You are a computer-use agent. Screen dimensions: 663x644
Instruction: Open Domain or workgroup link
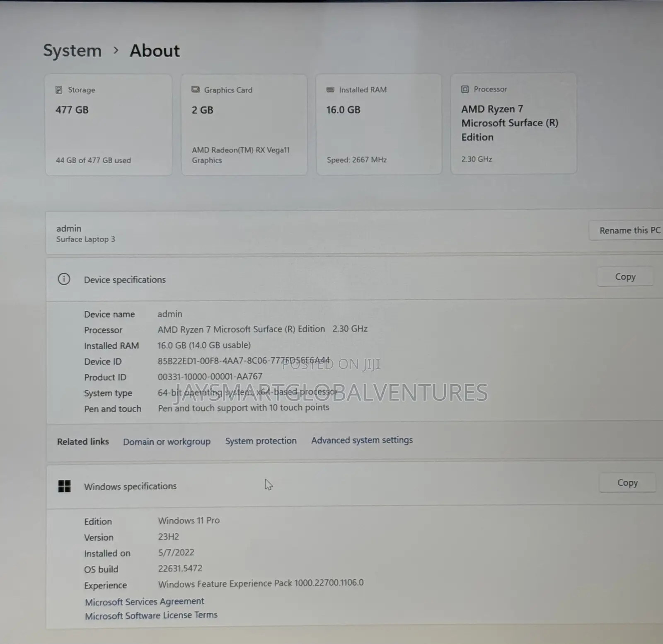tap(167, 441)
